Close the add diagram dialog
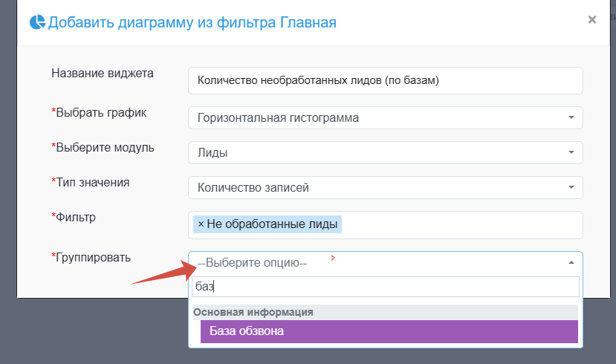This screenshot has width=616, height=364. (591, 20)
